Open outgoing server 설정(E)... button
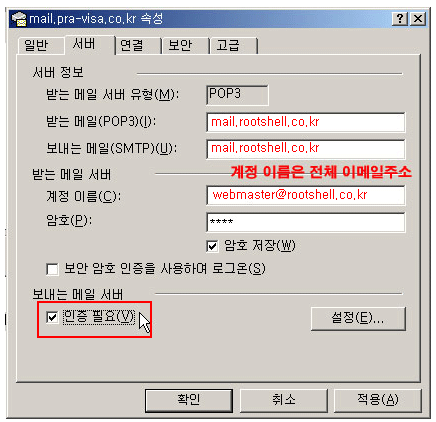 358,319
